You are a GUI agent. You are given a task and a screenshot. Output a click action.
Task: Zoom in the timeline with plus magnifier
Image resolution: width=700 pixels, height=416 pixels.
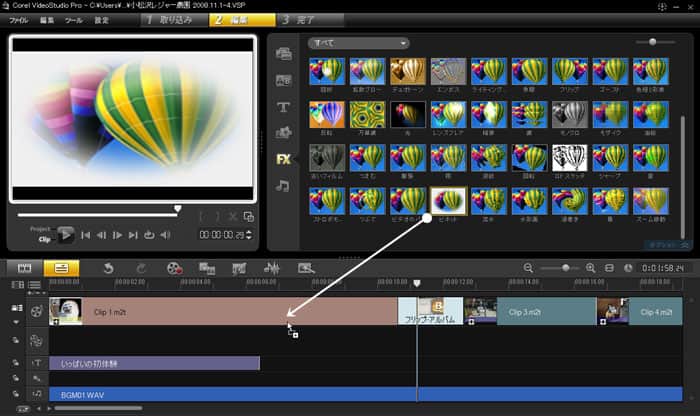[x=591, y=268]
